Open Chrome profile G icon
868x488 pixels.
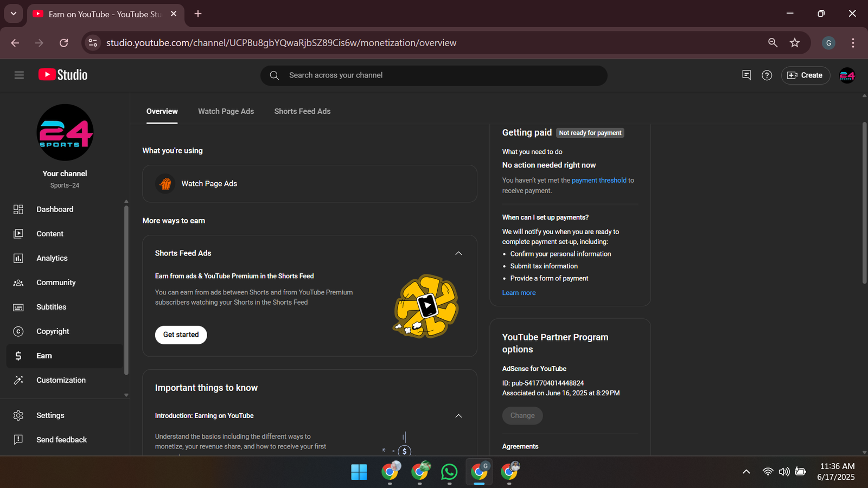[828, 43]
